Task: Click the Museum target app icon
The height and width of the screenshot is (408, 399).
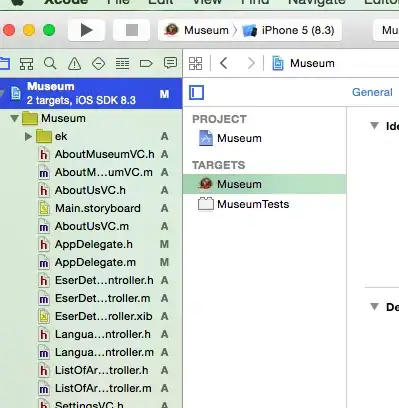Action: click(205, 183)
